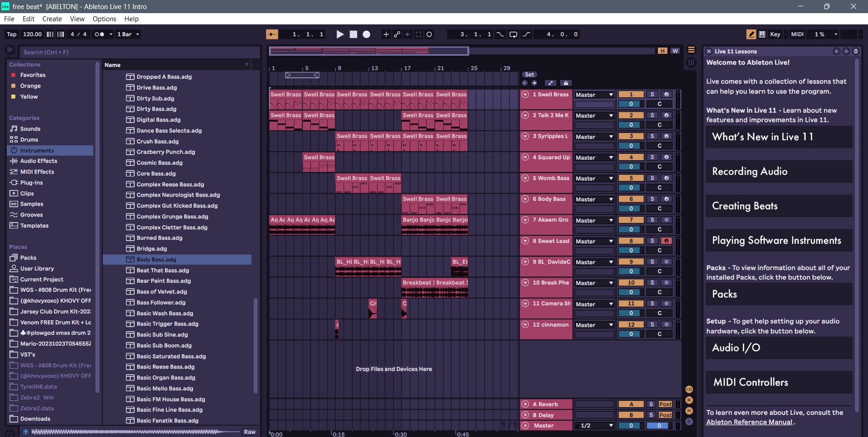Jump to the next locator arrow
The image size is (868, 437).
point(534,83)
